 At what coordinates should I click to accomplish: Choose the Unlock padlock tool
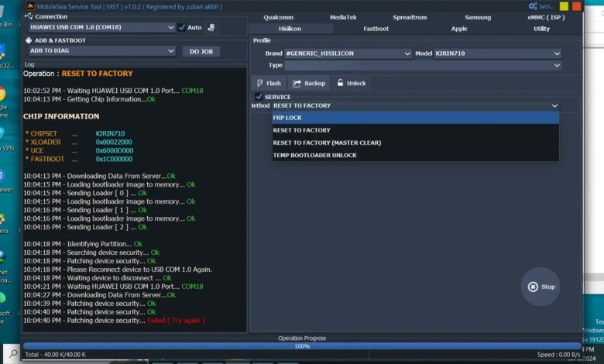(x=351, y=83)
